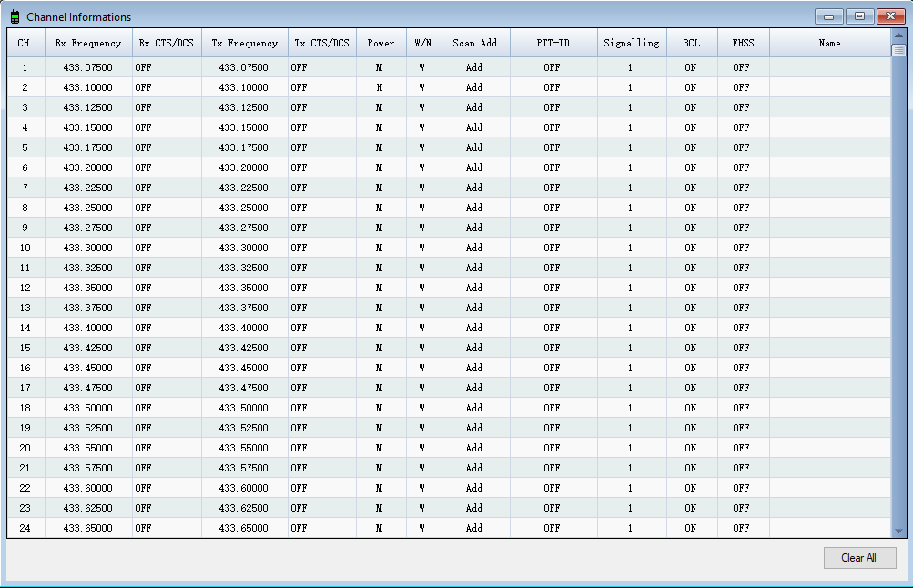The image size is (913, 588).
Task: Select the Power column header
Action: point(380,43)
